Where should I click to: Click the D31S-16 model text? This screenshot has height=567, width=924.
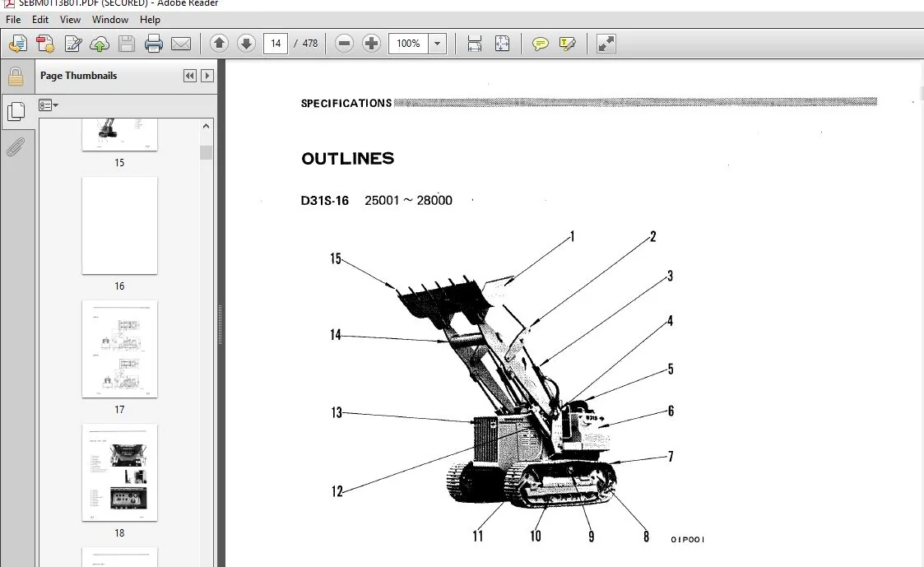click(x=325, y=201)
